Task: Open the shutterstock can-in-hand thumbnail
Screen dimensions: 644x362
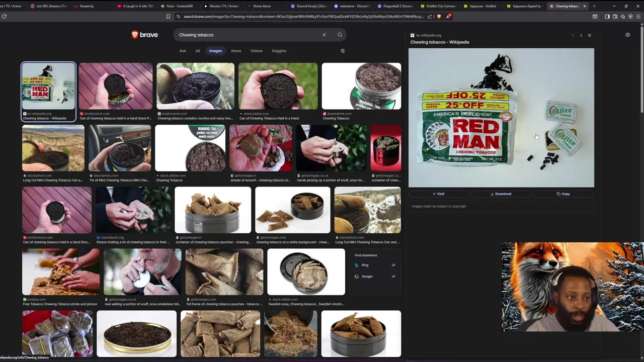Action: click(x=116, y=86)
